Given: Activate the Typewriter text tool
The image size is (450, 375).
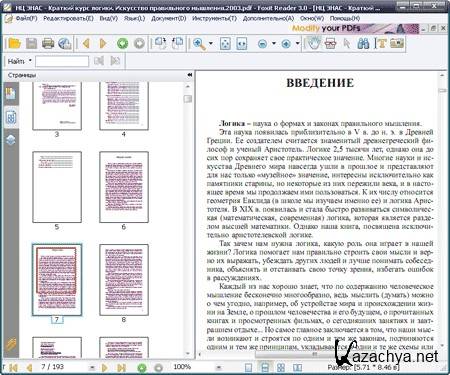Looking at the screenshot, I should (380, 43).
